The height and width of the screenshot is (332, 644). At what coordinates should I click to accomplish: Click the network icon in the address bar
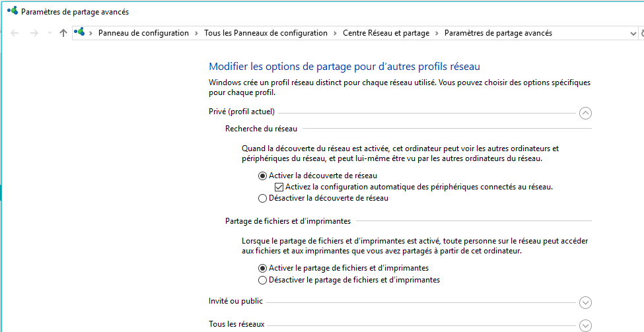point(80,32)
